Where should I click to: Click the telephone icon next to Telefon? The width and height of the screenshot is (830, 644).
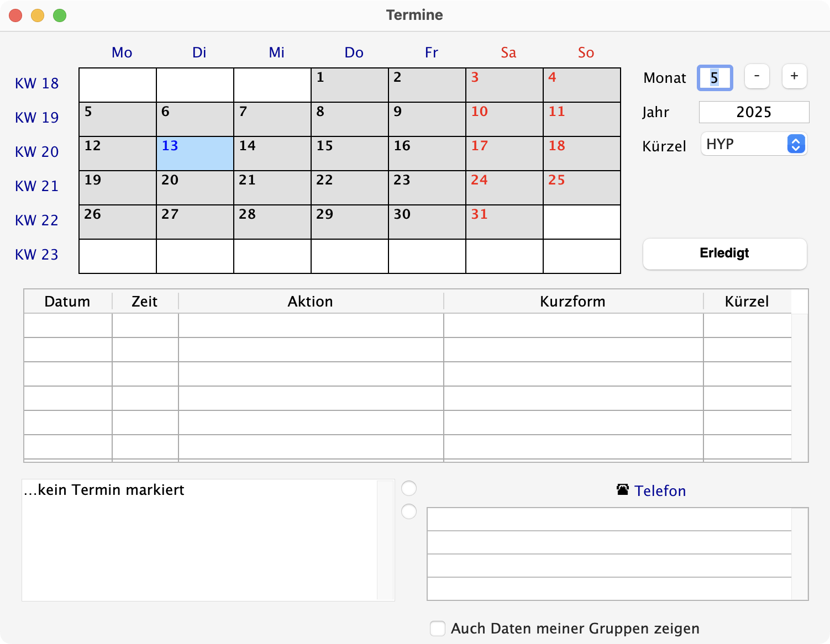click(623, 490)
